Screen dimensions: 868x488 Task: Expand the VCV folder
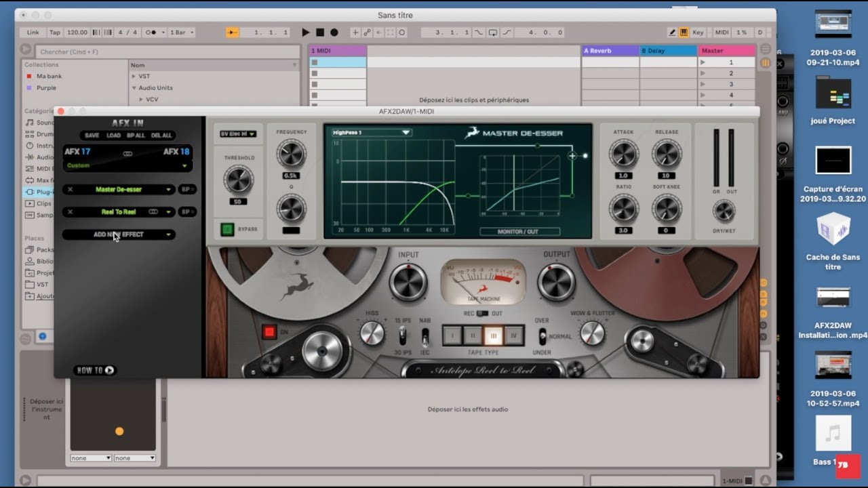pos(141,99)
